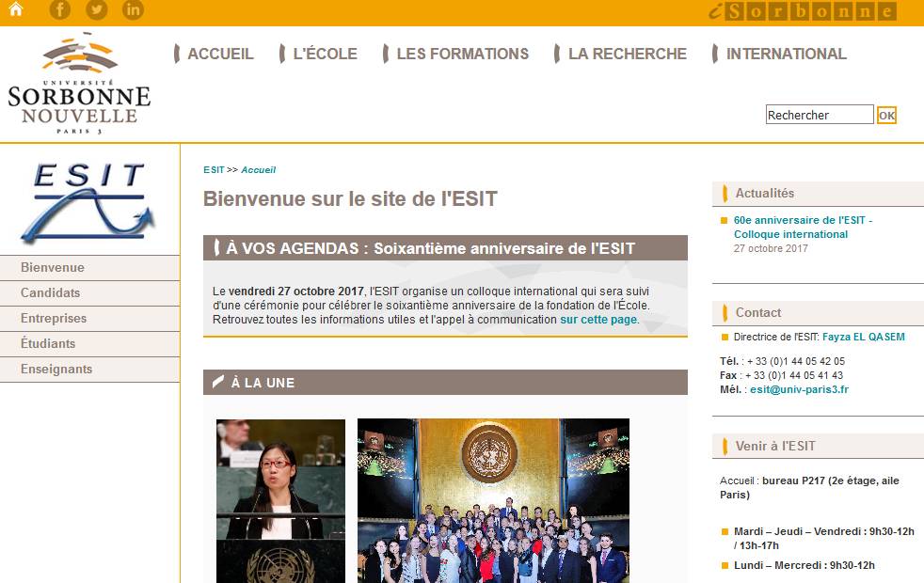Click the home icon in top bar
This screenshot has height=583, width=924.
tap(16, 9)
